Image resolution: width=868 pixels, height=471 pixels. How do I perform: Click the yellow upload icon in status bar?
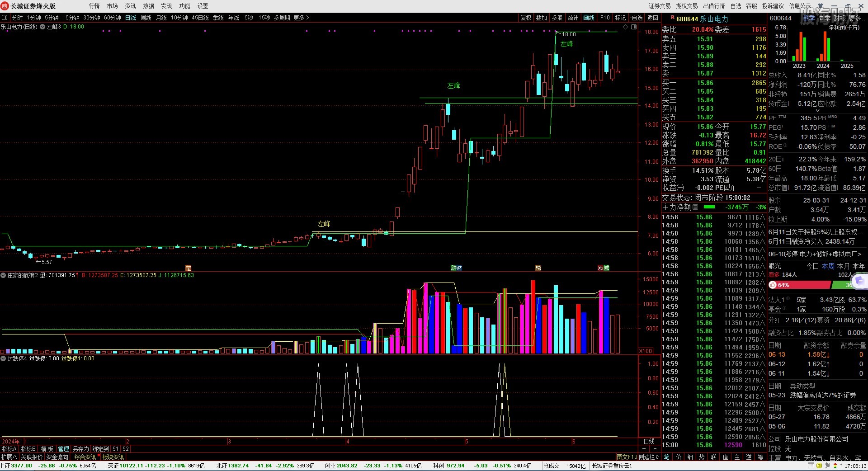coord(819,466)
